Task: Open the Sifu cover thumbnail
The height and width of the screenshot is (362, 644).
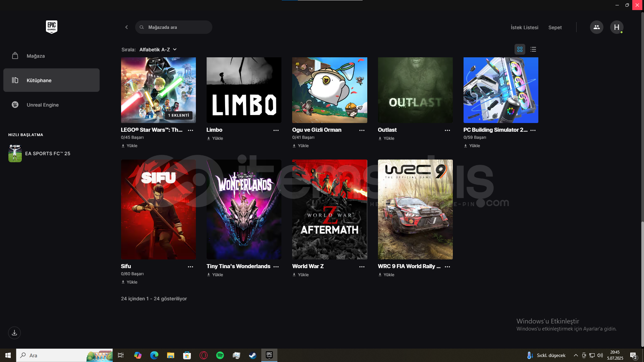Action: (x=158, y=209)
